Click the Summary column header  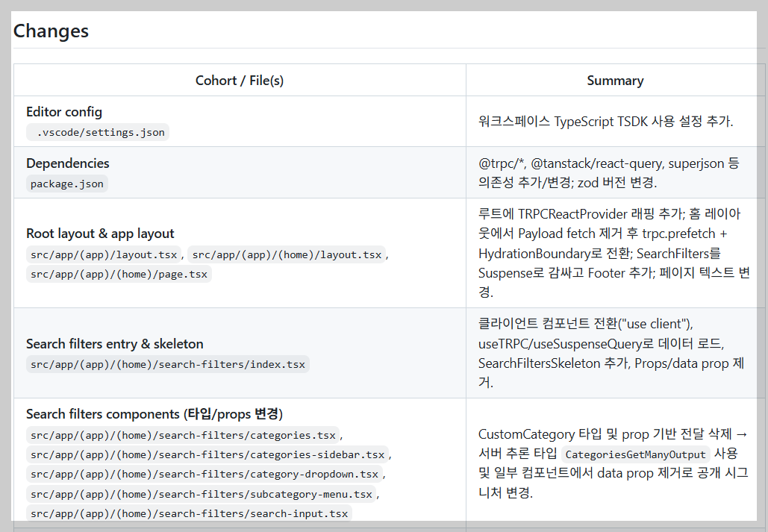(615, 81)
